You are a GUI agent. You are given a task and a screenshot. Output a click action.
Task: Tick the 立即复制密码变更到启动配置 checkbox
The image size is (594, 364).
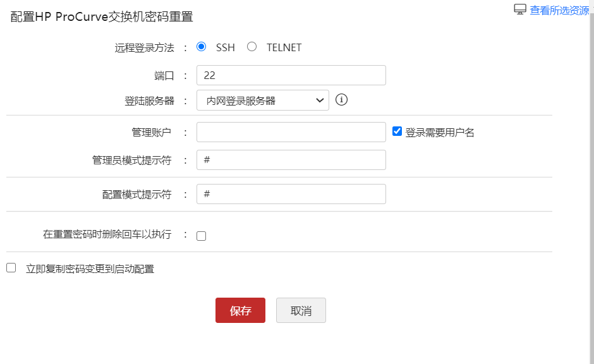11,268
